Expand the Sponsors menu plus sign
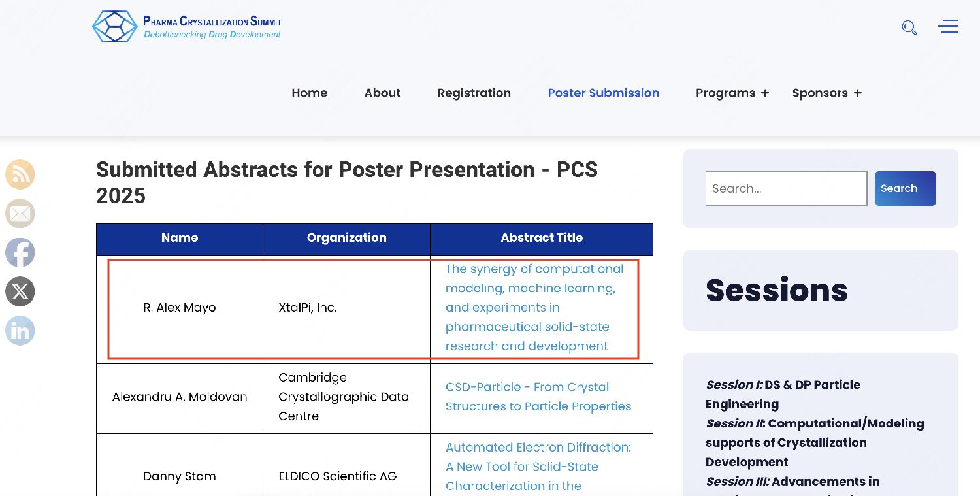Viewport: 980px width, 496px height. pyautogui.click(x=858, y=93)
